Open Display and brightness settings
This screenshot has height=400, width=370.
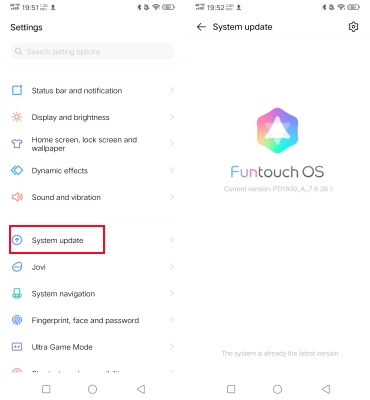point(93,117)
